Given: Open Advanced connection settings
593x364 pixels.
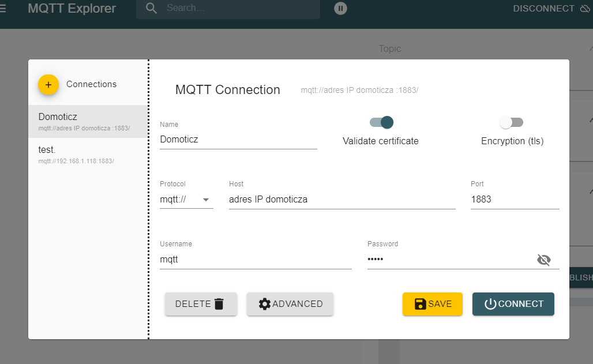Looking at the screenshot, I should tap(290, 304).
